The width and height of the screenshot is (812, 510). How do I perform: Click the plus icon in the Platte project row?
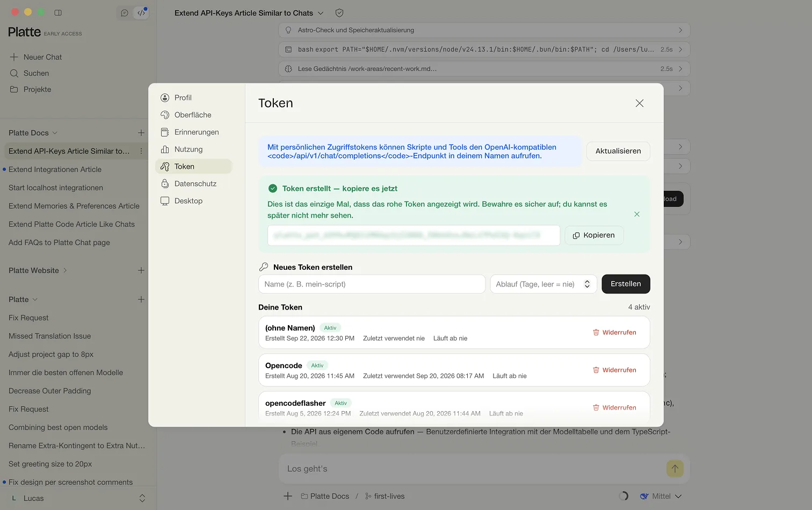coord(141,299)
